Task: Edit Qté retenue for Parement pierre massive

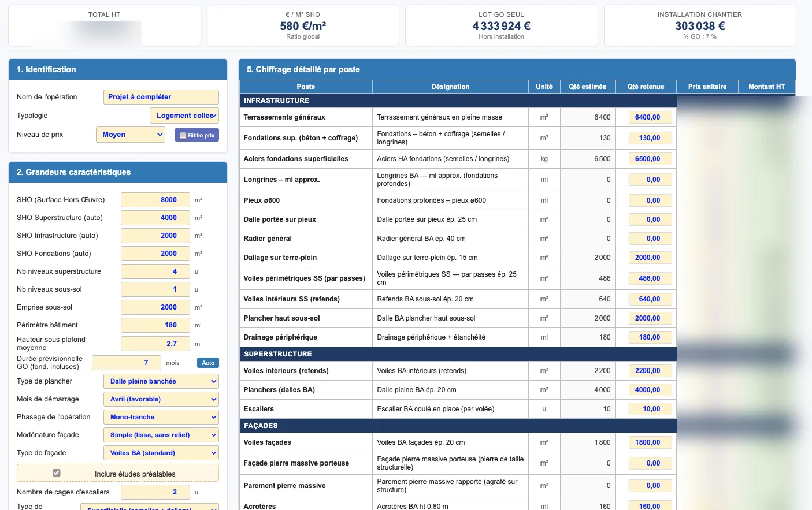Action: pos(650,486)
